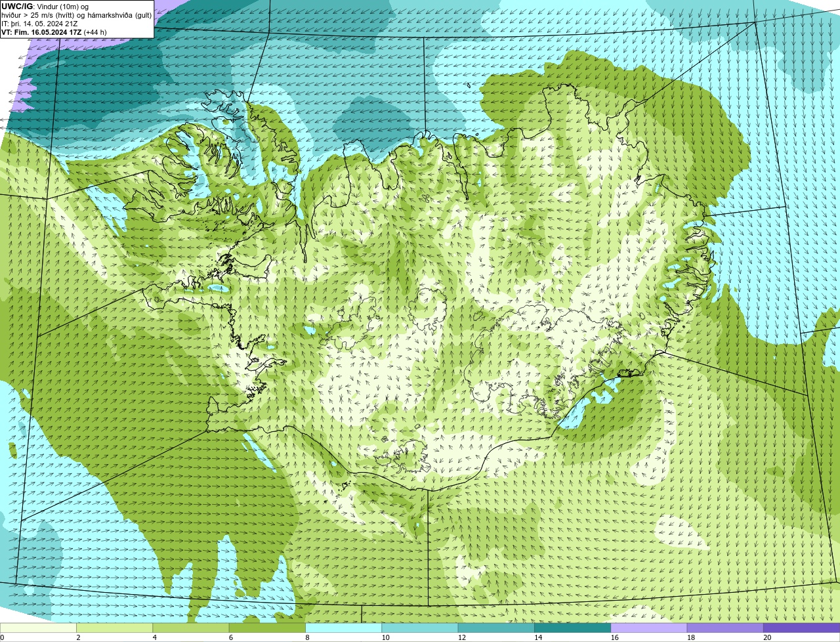
Task: Select the 6–8 m/s olive green legend segment
Action: [x=267, y=628]
